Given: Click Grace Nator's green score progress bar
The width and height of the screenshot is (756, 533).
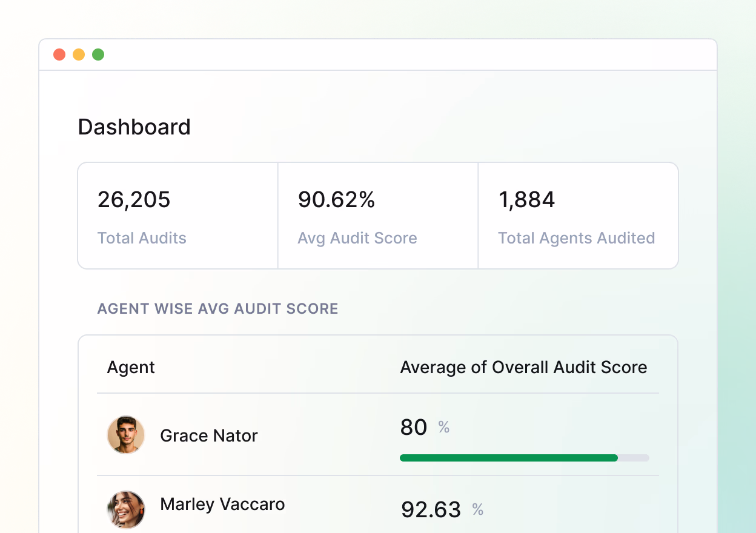Looking at the screenshot, I should pyautogui.click(x=509, y=458).
